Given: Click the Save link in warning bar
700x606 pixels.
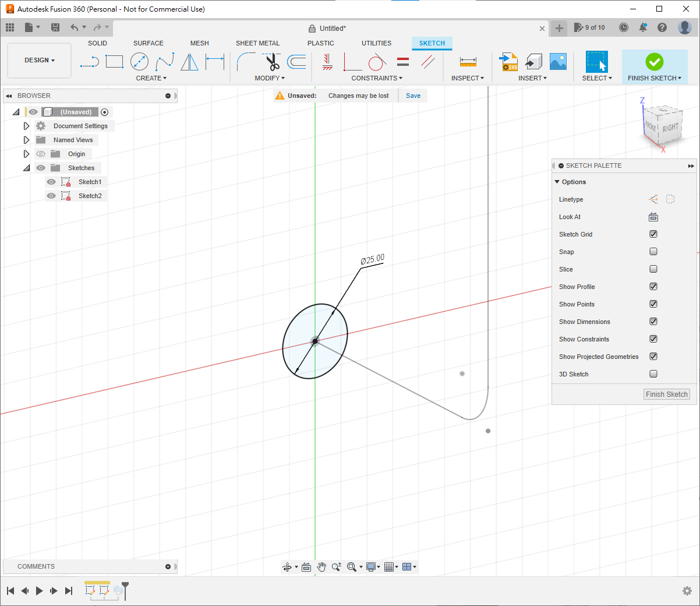Looking at the screenshot, I should tap(413, 96).
